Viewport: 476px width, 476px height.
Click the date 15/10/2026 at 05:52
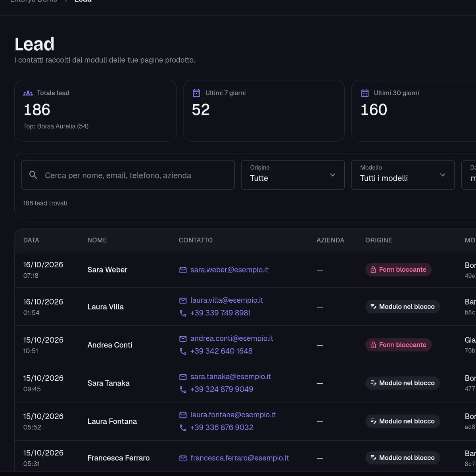point(43,416)
